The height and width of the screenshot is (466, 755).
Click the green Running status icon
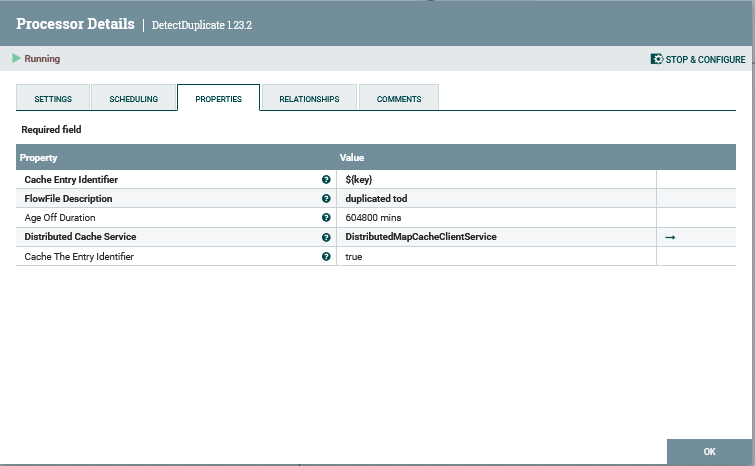click(16, 59)
